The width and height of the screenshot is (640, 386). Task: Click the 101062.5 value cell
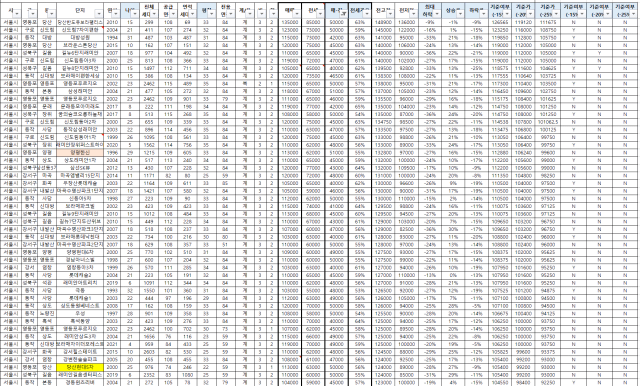548,122
